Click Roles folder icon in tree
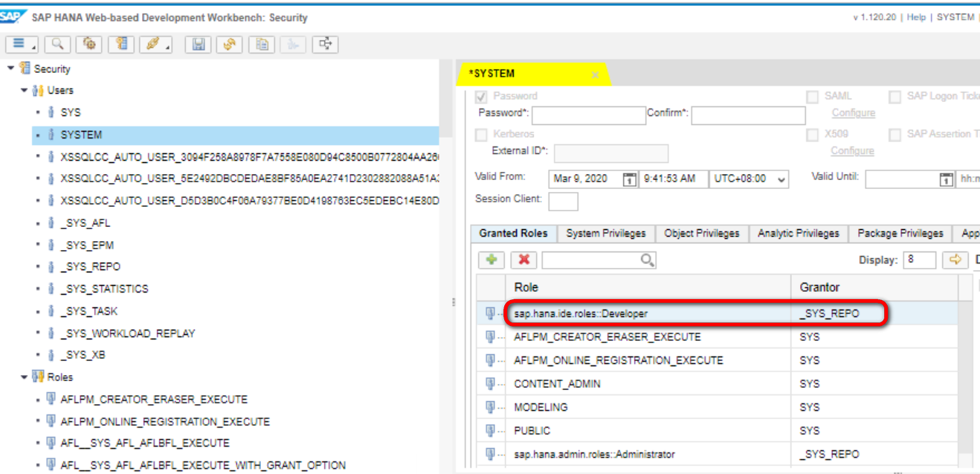 pos(39,377)
